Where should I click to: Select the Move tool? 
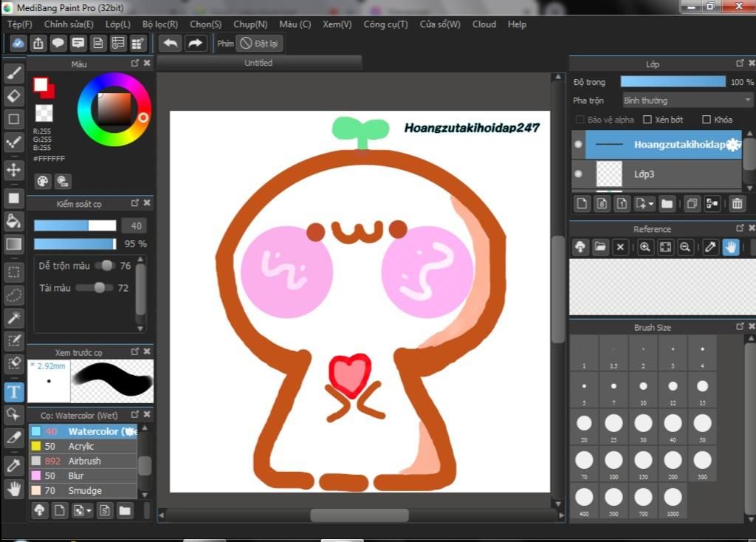[14, 170]
